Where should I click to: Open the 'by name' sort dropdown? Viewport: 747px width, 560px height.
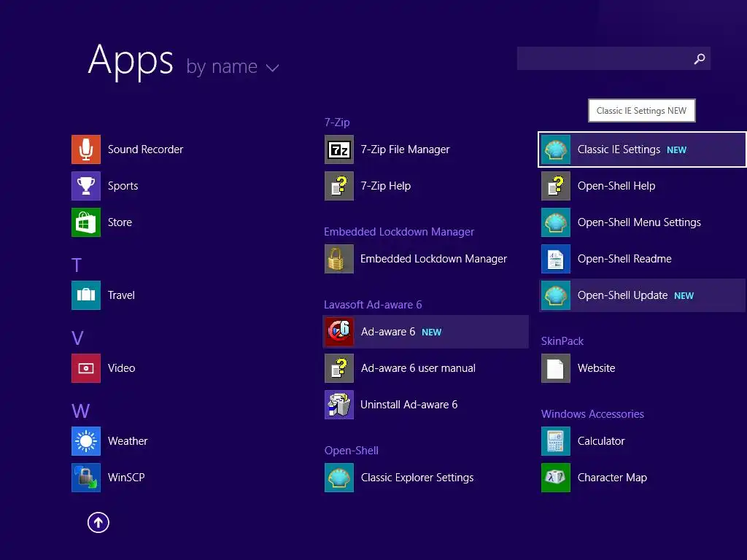pos(233,66)
